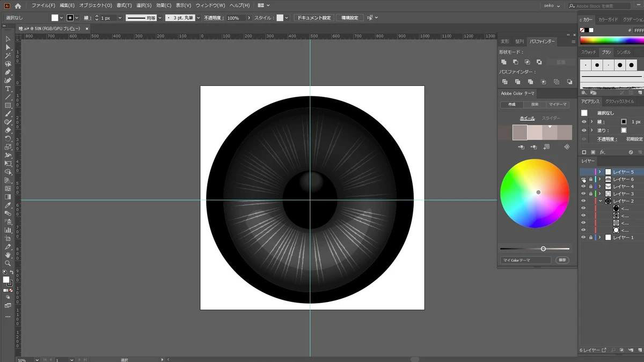Image resolution: width=644 pixels, height=362 pixels.
Task: Select the Pen tool
Action: 8,72
